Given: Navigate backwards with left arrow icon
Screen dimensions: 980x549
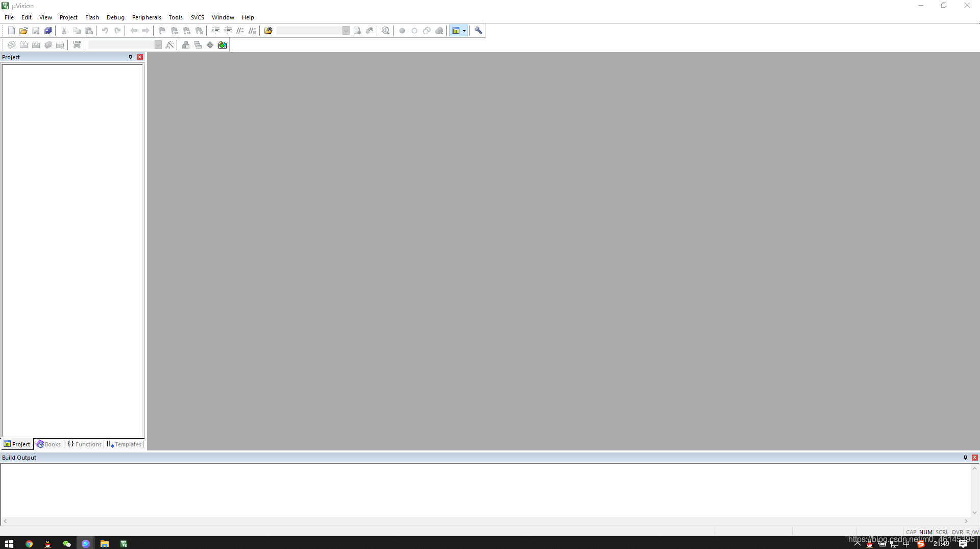Looking at the screenshot, I should 134,31.
